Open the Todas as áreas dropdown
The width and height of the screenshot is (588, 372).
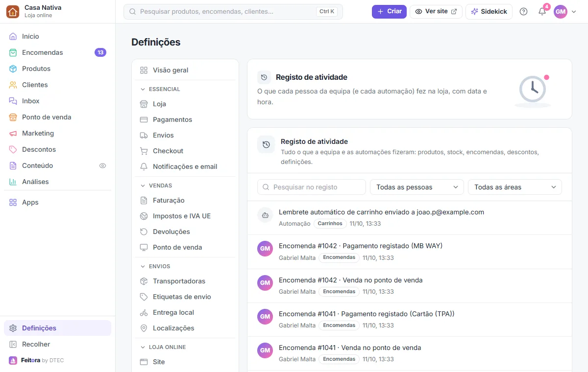tap(515, 187)
